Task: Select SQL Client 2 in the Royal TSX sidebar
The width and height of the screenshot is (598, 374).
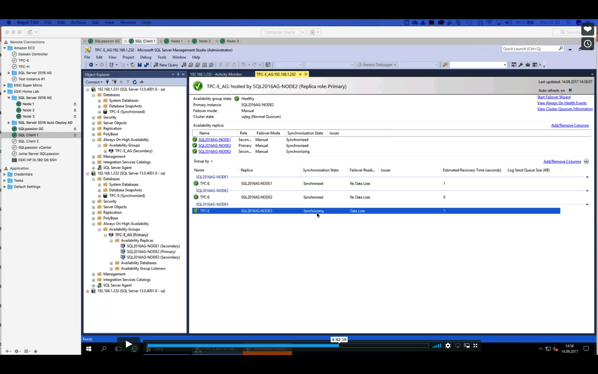Action: [x=28, y=141]
